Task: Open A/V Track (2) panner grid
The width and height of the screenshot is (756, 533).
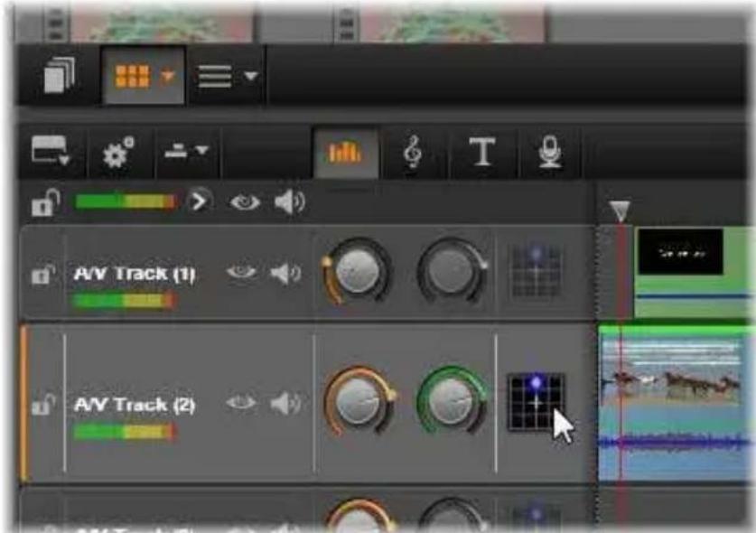Action: [536, 402]
